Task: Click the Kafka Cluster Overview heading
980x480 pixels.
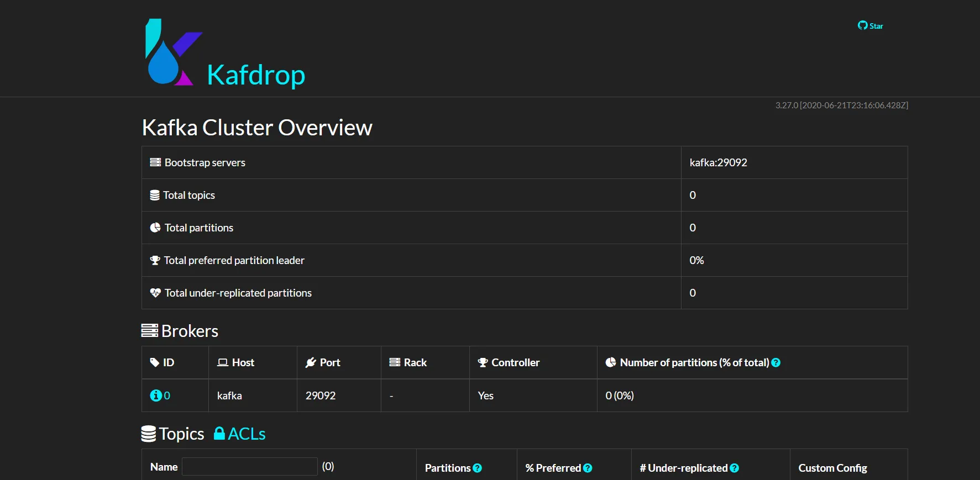Action: (257, 128)
